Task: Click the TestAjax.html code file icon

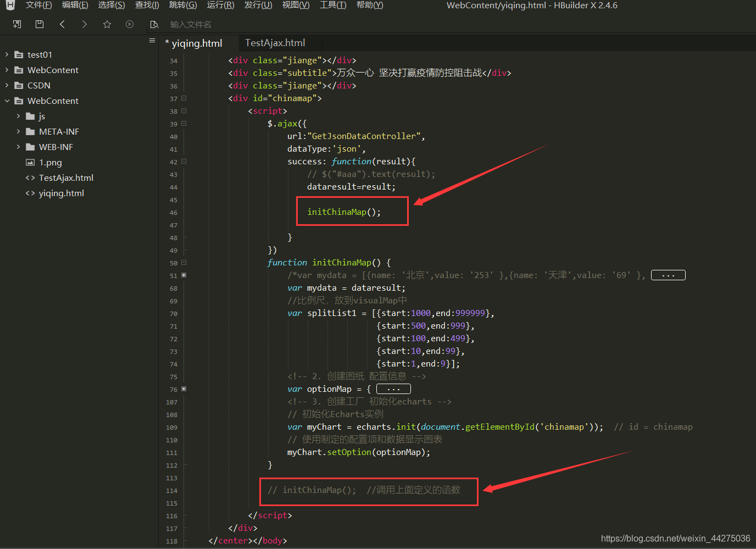Action: pyautogui.click(x=30, y=178)
